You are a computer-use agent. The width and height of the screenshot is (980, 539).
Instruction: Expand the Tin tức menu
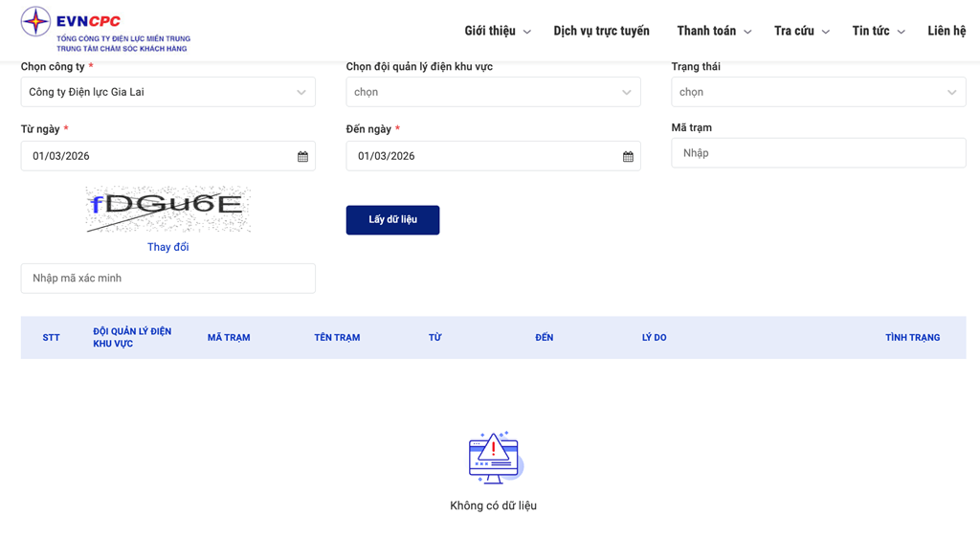878,31
